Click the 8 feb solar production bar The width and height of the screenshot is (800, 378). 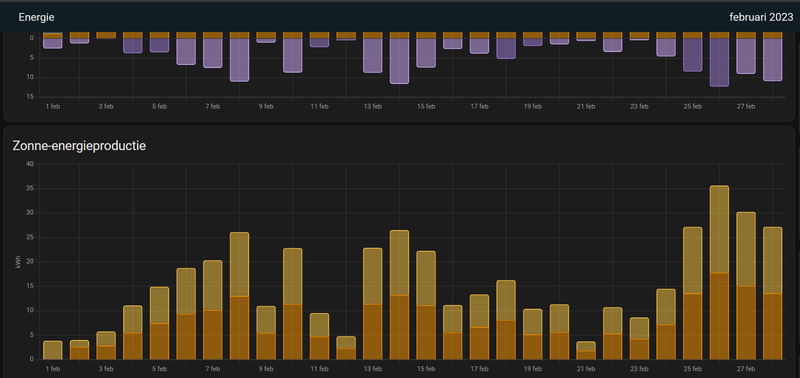click(239, 296)
